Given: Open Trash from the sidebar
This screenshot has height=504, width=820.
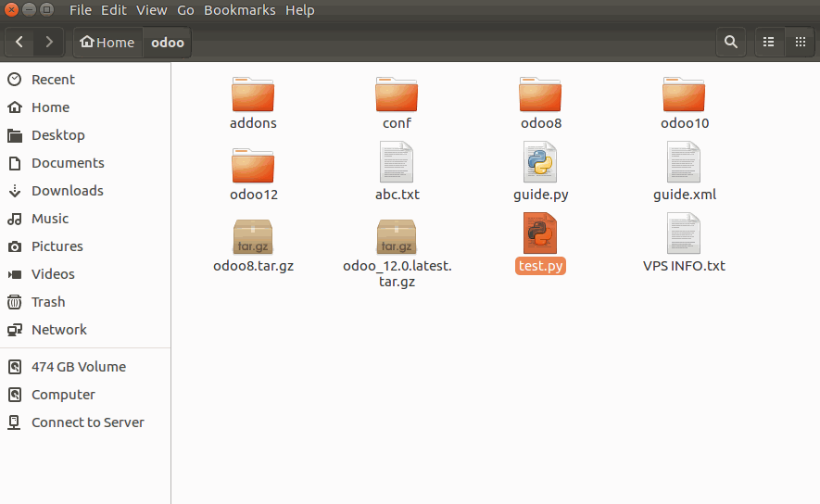Looking at the screenshot, I should 47,302.
